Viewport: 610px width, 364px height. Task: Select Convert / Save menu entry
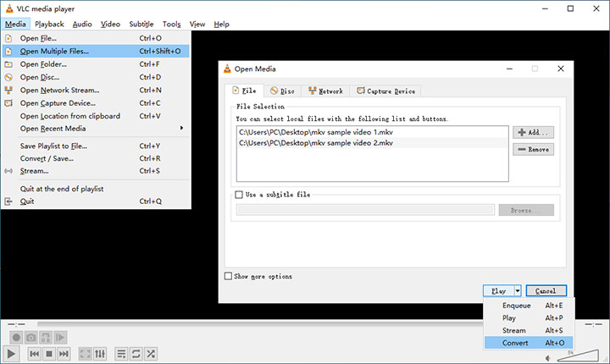(96, 158)
